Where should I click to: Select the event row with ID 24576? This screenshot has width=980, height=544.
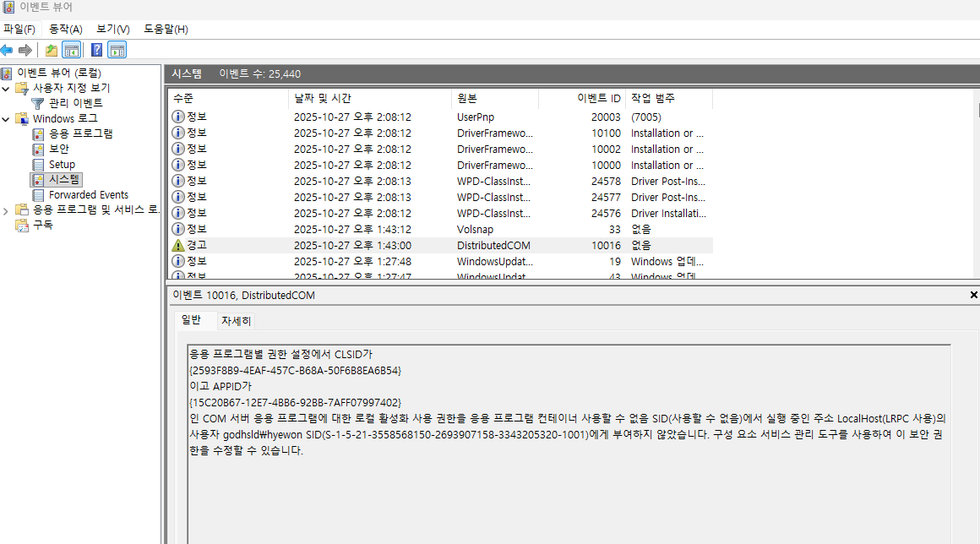[441, 214]
